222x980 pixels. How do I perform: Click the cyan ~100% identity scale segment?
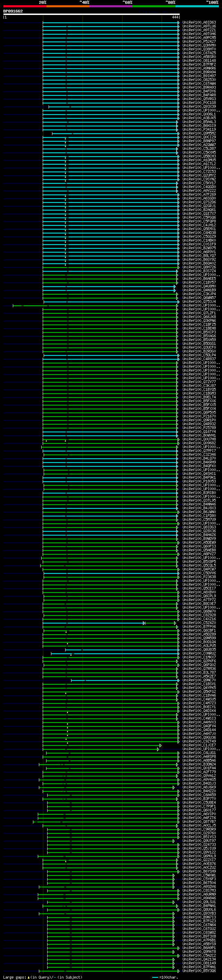pyautogui.click(x=197, y=6)
